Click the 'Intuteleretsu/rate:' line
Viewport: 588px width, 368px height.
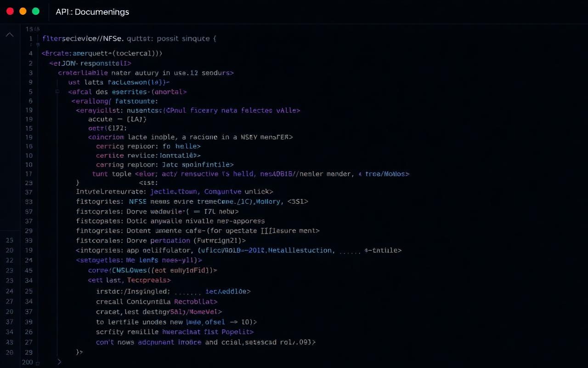(175, 191)
